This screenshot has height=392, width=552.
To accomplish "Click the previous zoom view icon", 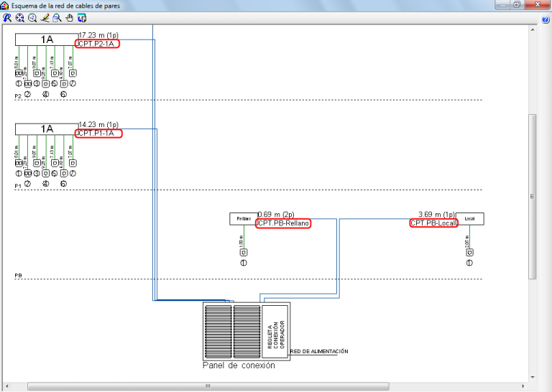I will tap(7, 18).
